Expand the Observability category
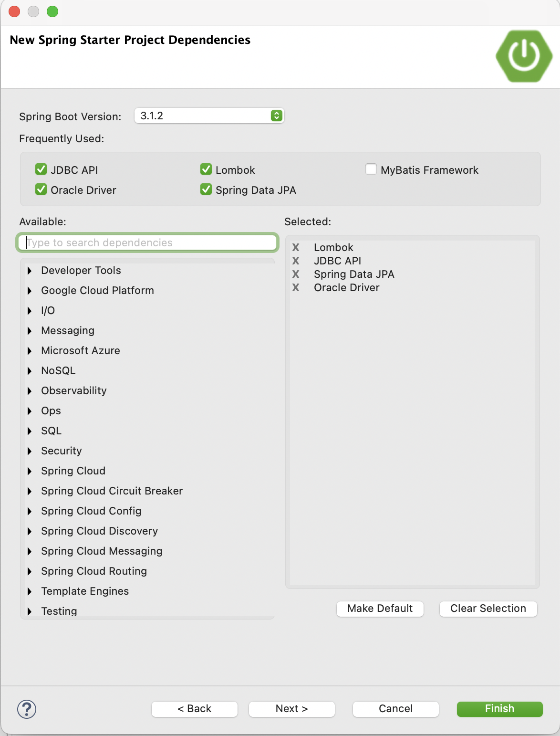The width and height of the screenshot is (560, 736). 30,391
